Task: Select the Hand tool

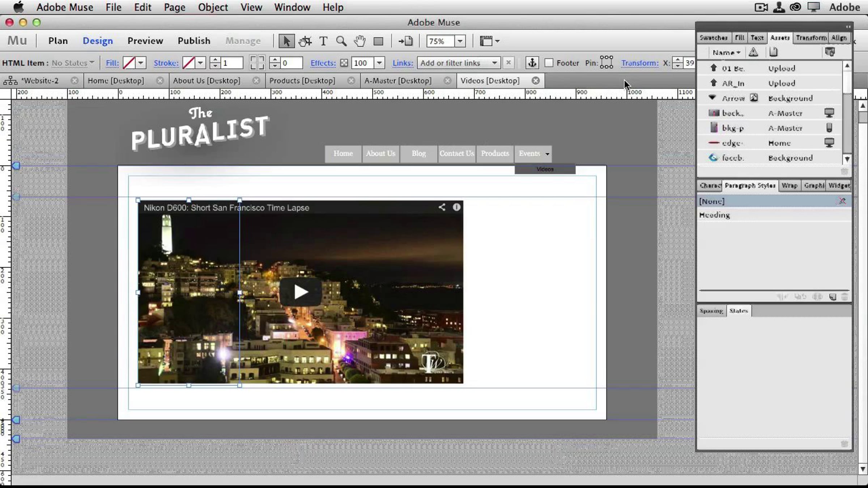Action: [x=359, y=41]
